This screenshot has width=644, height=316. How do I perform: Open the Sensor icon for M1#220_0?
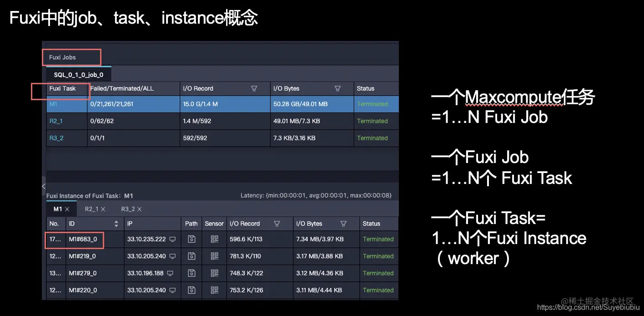[214, 290]
